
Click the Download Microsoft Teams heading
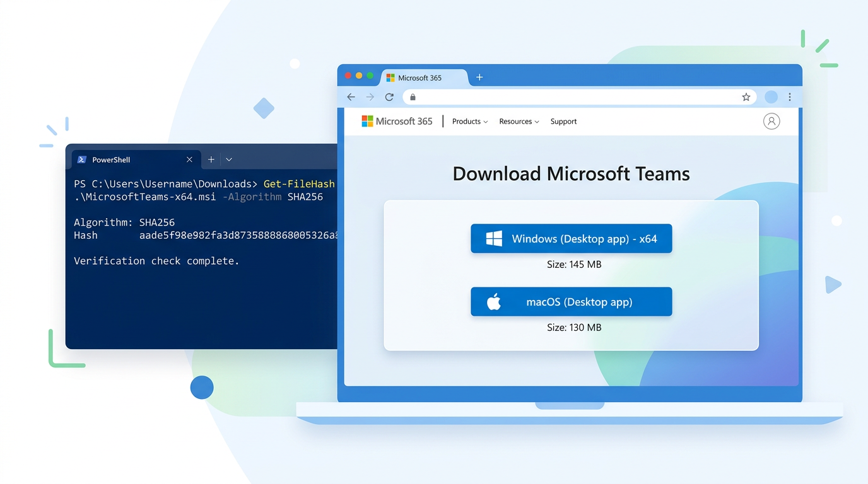pyautogui.click(x=572, y=173)
